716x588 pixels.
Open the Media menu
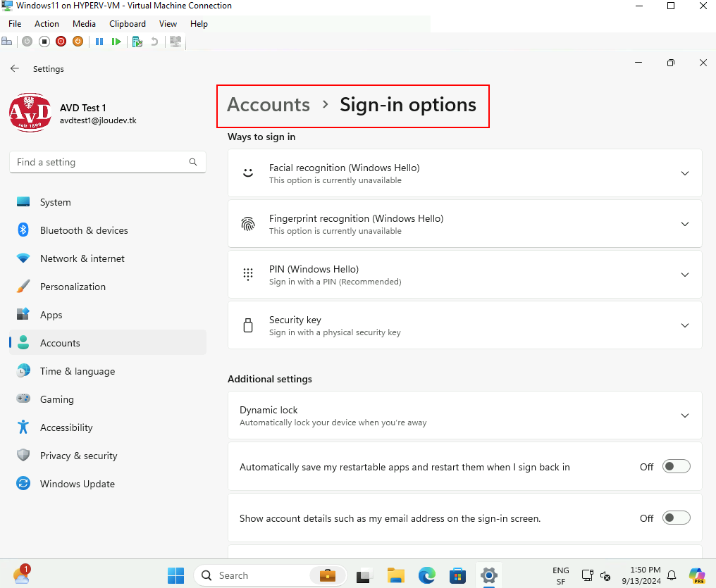[x=84, y=24]
